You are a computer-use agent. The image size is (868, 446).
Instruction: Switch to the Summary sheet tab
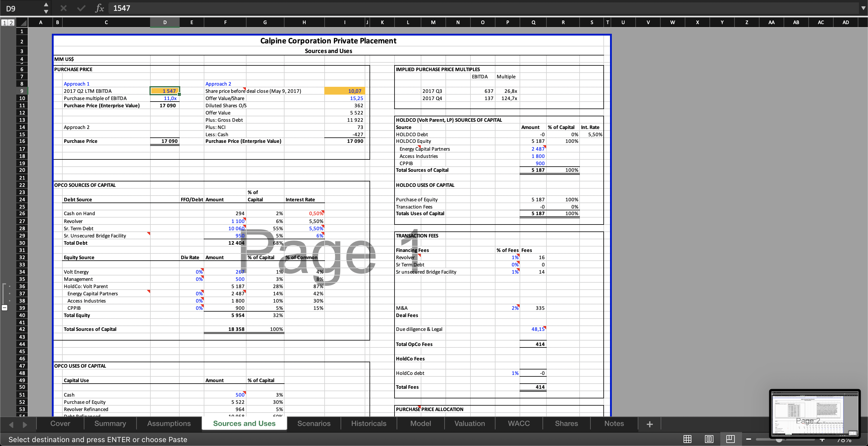click(110, 423)
